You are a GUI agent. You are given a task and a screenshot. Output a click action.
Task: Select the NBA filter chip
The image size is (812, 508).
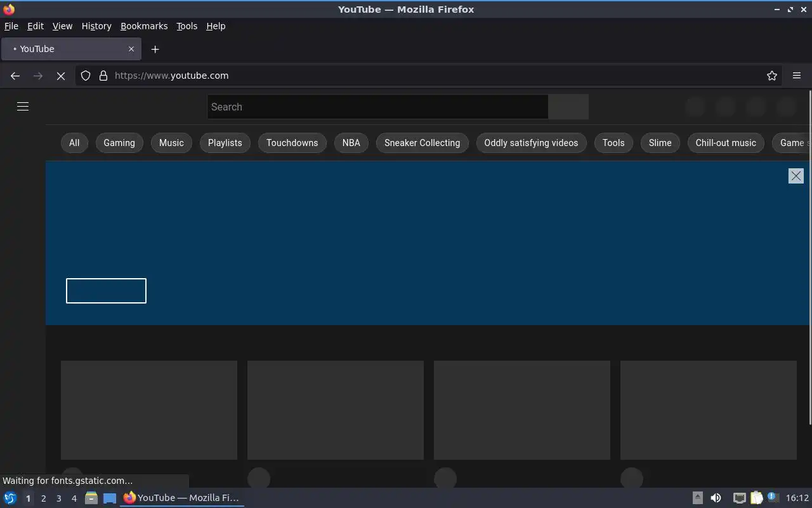tap(351, 143)
